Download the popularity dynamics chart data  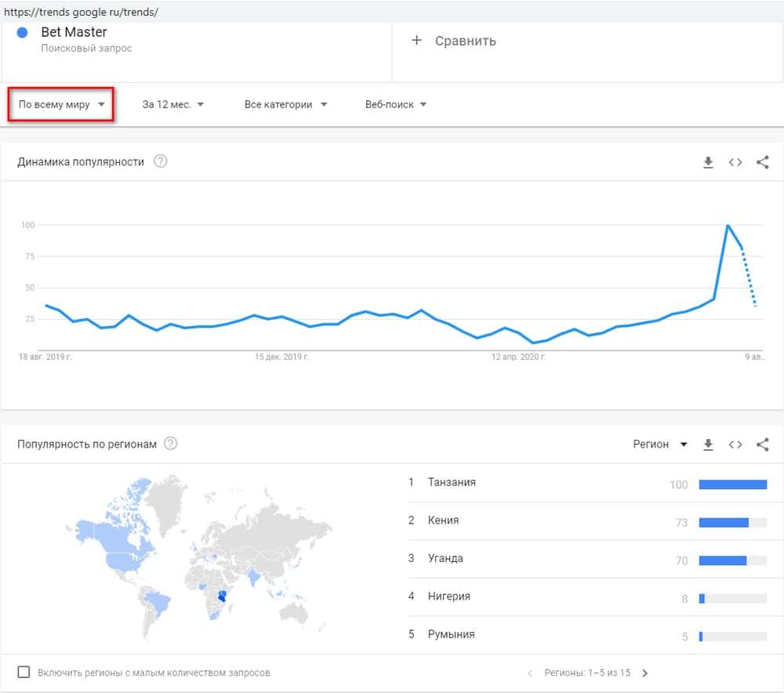pyautogui.click(x=708, y=162)
